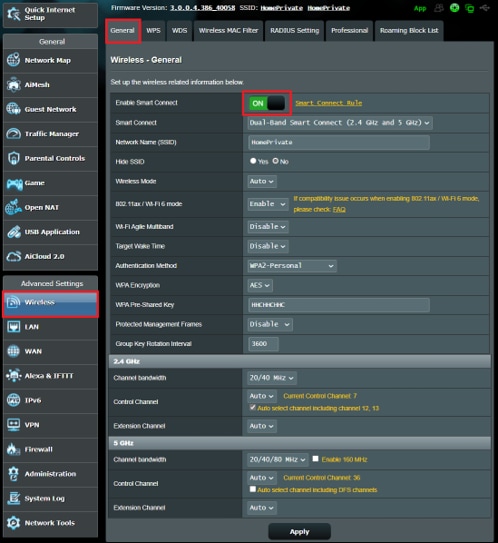The height and width of the screenshot is (543, 498).
Task: Click the AiMesh icon in sidebar
Action: pyautogui.click(x=14, y=84)
